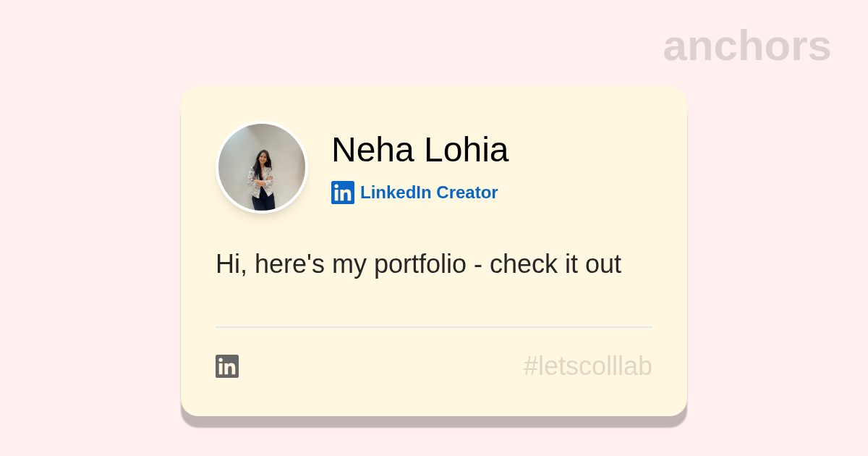Click the word "out" ending the bio
The image size is (868, 456).
pos(603,264)
